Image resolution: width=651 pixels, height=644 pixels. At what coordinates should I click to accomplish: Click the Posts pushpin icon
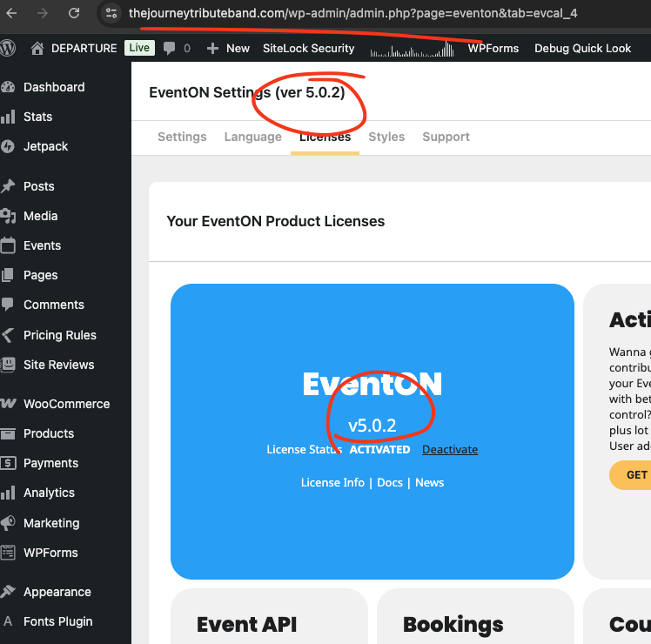coord(9,186)
